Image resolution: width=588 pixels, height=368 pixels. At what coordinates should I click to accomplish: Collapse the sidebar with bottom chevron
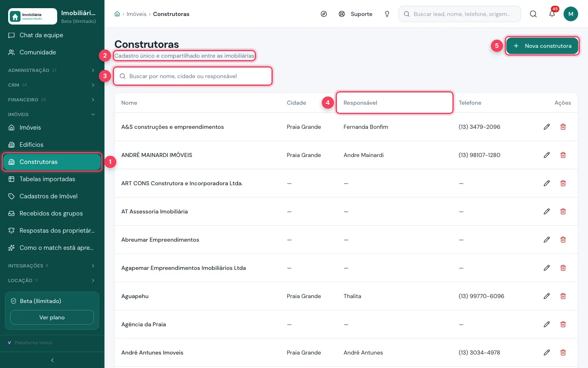(x=52, y=360)
